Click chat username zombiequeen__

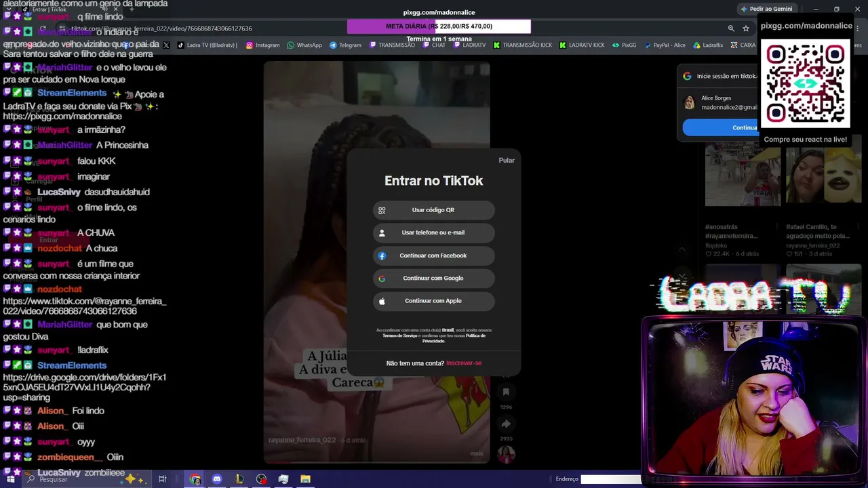click(70, 457)
